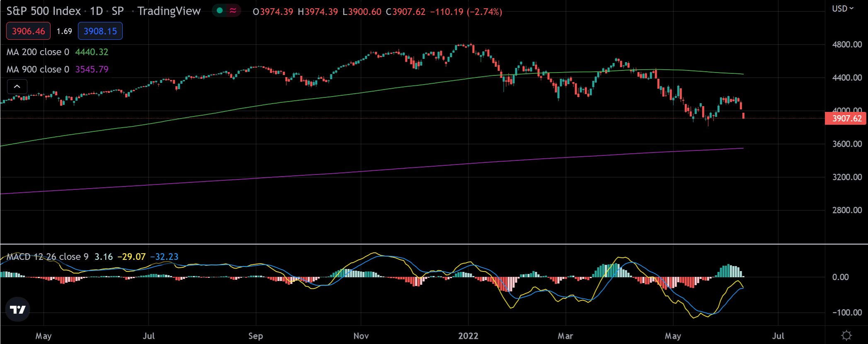
Task: Click the 2800.00 price axis label
Action: point(847,210)
